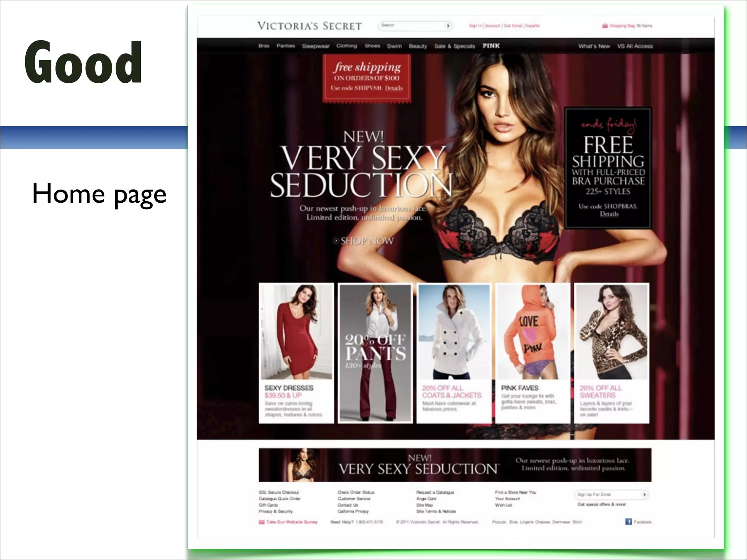Click Privacy & Security footer link
The image size is (747, 560).
pyautogui.click(x=275, y=512)
